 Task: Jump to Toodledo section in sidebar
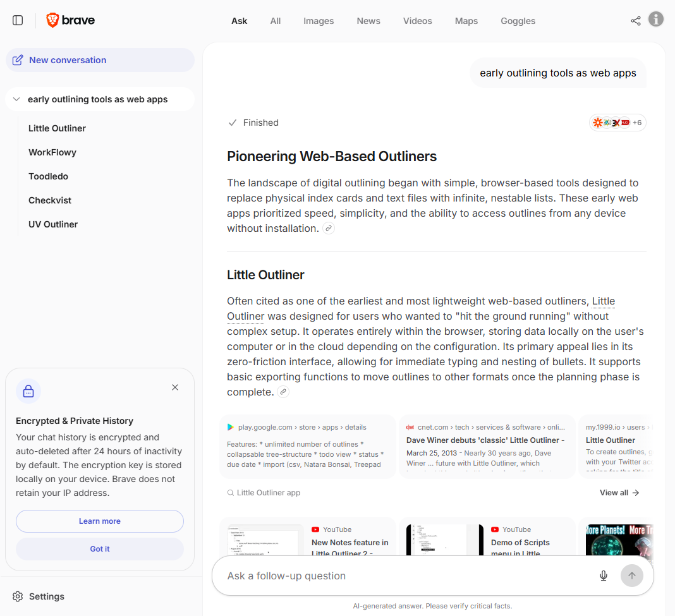point(48,176)
